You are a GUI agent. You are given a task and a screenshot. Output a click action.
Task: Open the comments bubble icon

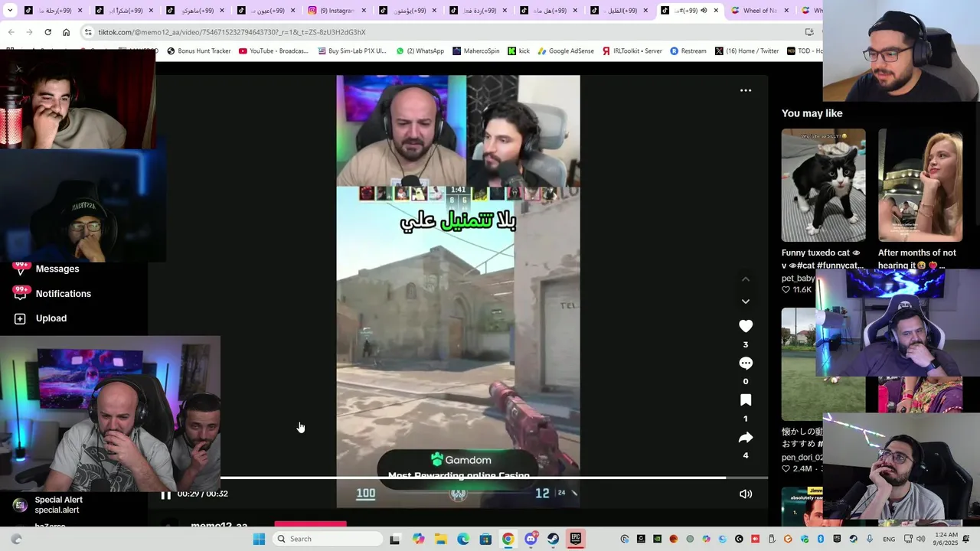point(746,364)
